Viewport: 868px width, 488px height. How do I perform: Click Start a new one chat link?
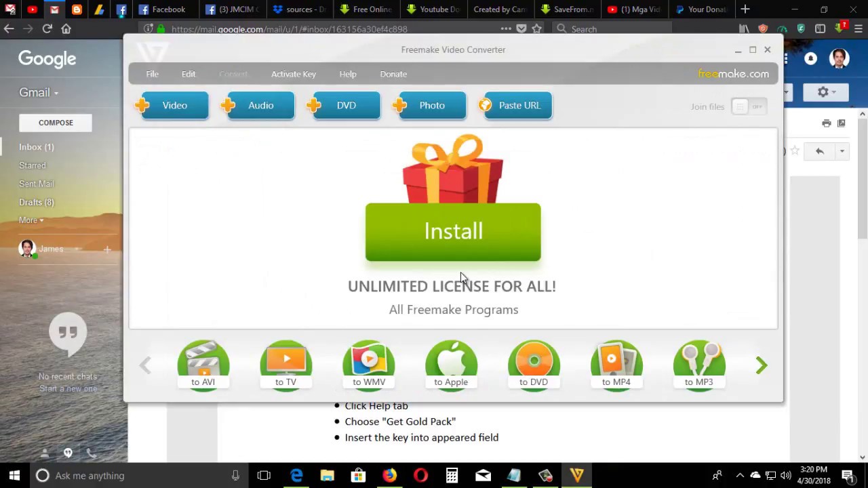(x=68, y=388)
